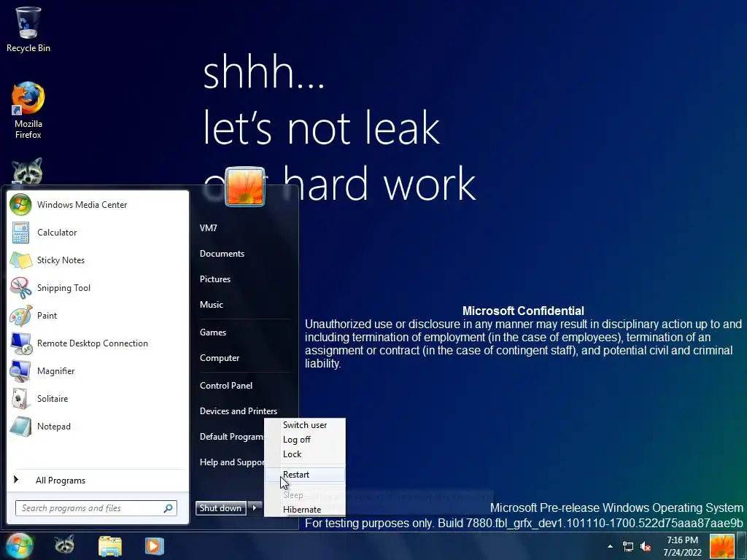Open Magnifier icon

[x=20, y=371]
